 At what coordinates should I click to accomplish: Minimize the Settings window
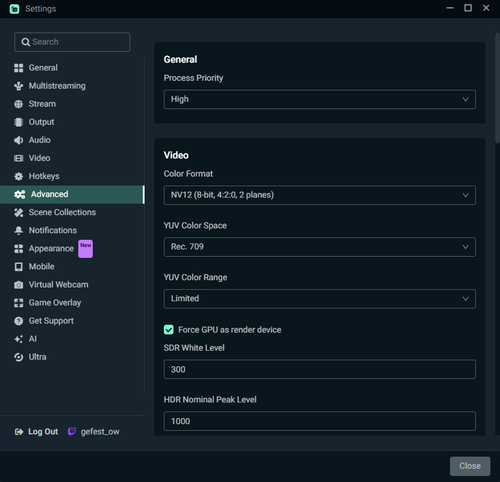click(450, 8)
